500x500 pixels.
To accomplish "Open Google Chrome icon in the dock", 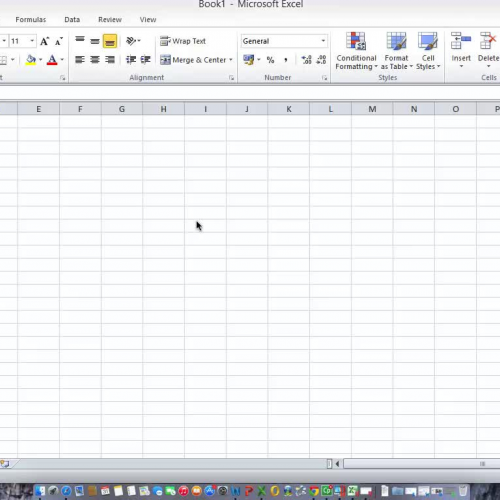I will (x=314, y=491).
